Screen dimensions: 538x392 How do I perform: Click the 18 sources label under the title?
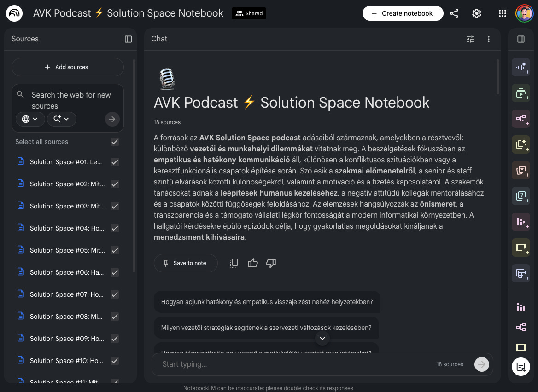167,122
